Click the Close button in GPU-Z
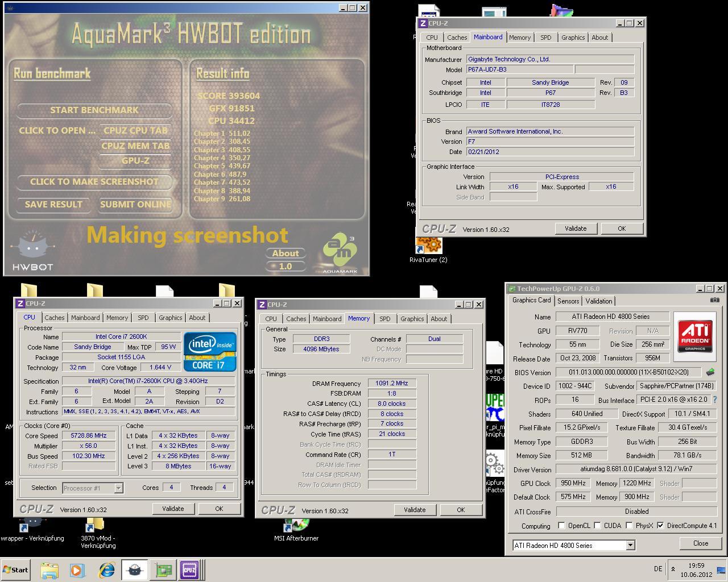The image size is (728, 582). [x=701, y=543]
